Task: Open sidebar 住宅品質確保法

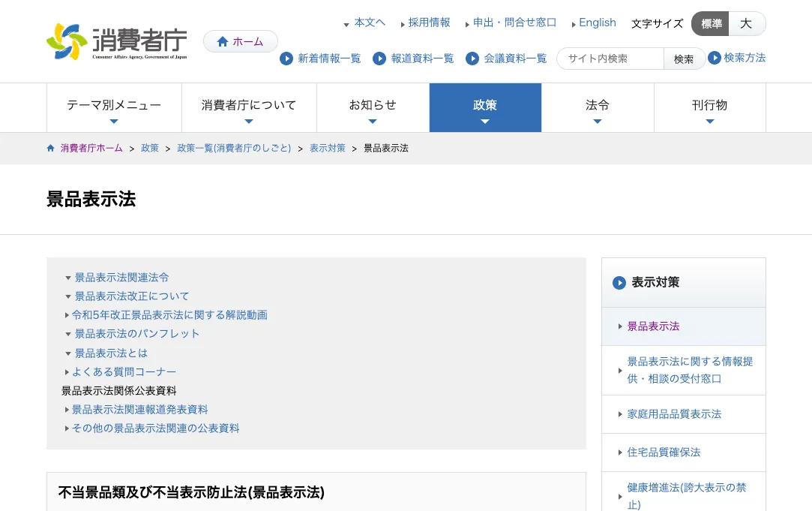Action: 684,452
